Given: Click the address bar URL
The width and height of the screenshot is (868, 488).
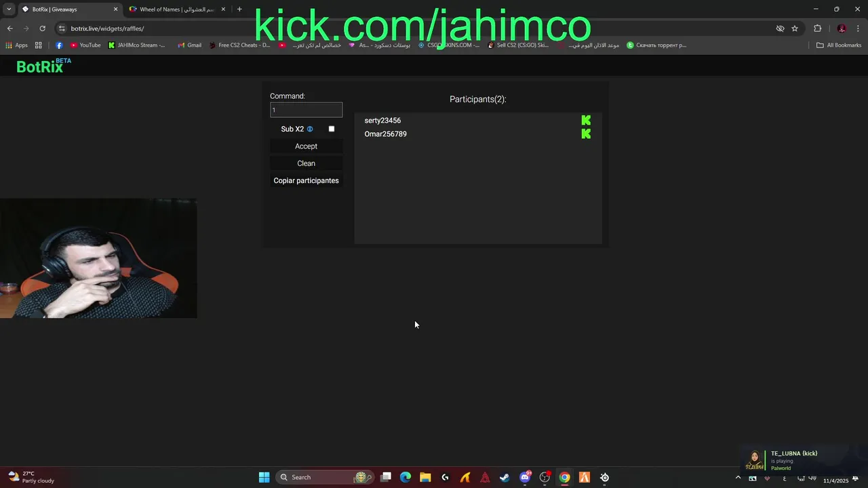Looking at the screenshot, I should [107, 28].
